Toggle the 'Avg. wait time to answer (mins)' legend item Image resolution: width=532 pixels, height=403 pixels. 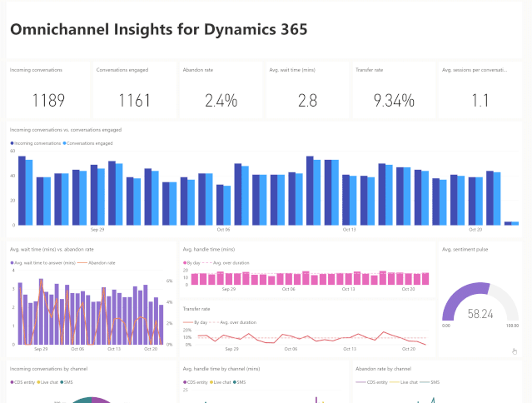pyautogui.click(x=42, y=263)
